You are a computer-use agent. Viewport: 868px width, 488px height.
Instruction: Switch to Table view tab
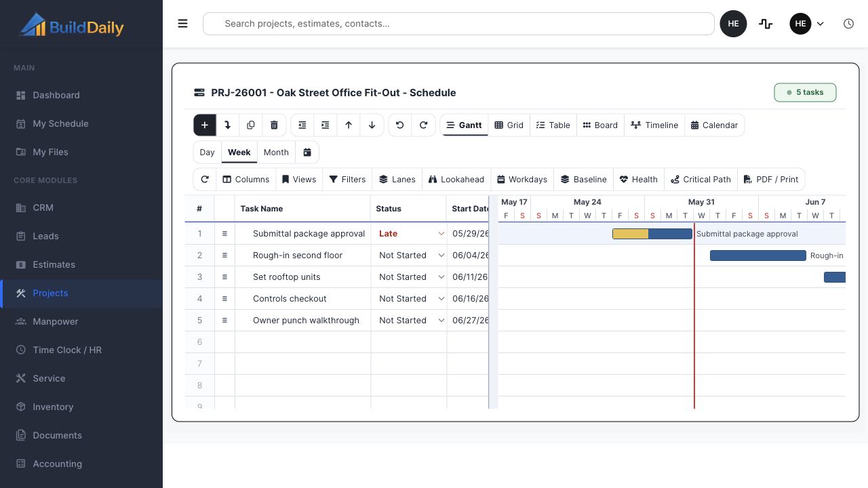pyautogui.click(x=553, y=125)
